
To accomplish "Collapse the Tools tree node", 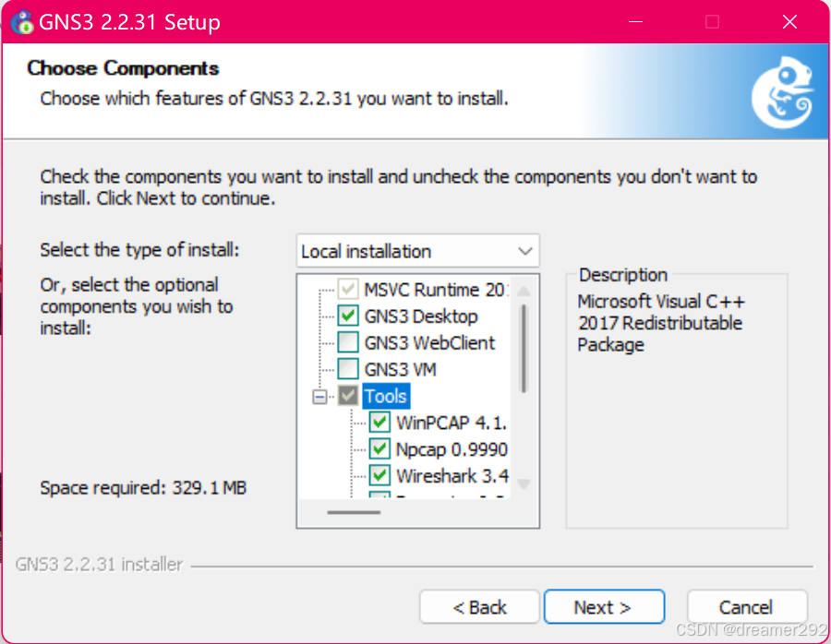I will point(319,397).
